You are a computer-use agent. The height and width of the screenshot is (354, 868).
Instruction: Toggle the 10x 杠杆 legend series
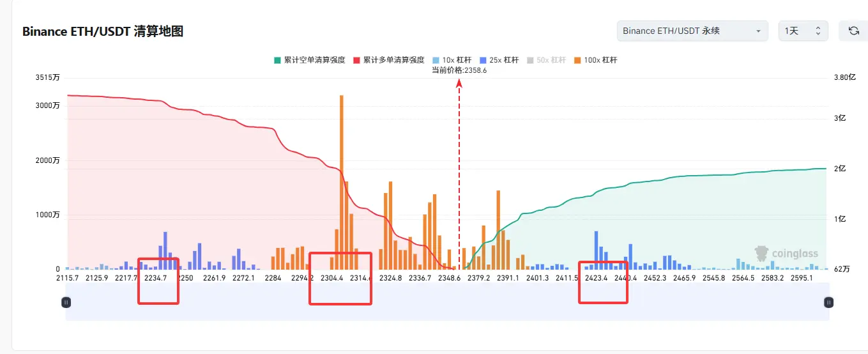coord(452,60)
